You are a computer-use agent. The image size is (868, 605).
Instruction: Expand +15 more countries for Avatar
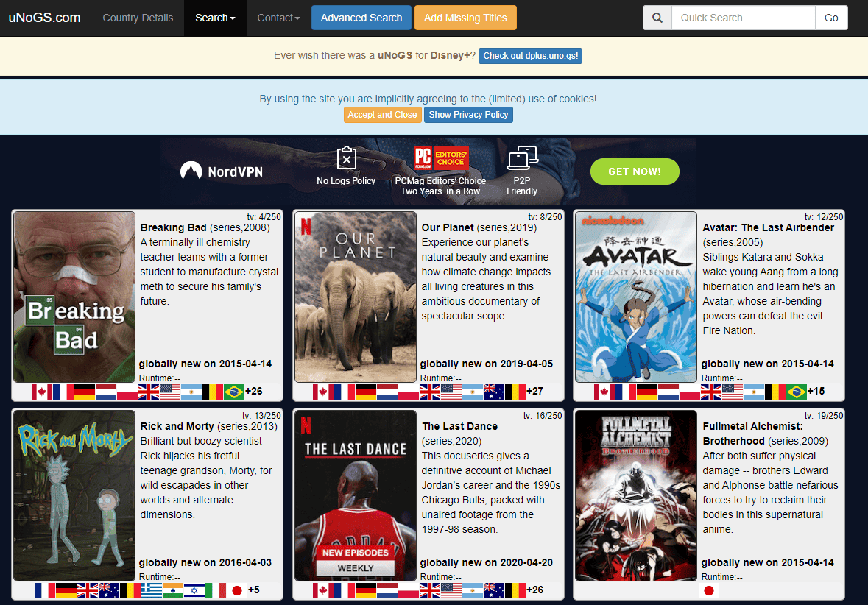coord(816,391)
